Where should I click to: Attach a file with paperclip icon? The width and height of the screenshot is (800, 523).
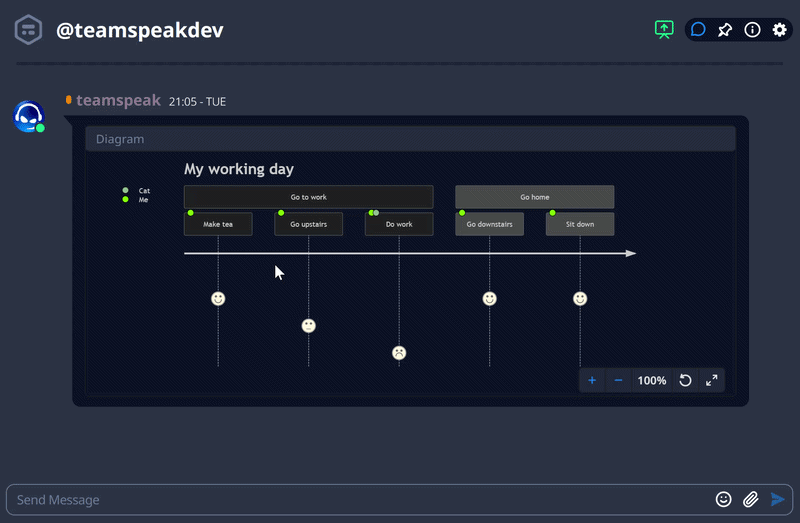(750, 499)
